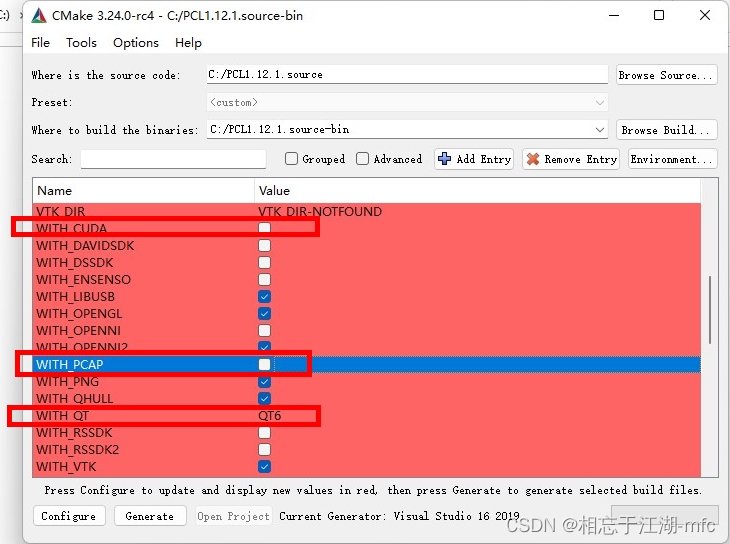This screenshot has width=730, height=544.
Task: Toggle the WITH_ENSENSO checkbox
Action: click(264, 279)
